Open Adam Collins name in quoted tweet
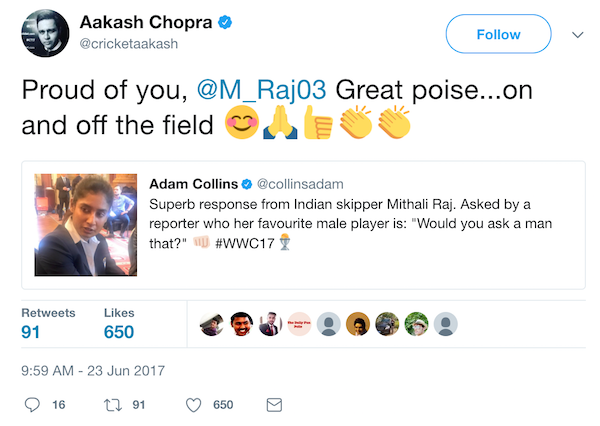Viewport: 600px width, 426px height. point(193,184)
